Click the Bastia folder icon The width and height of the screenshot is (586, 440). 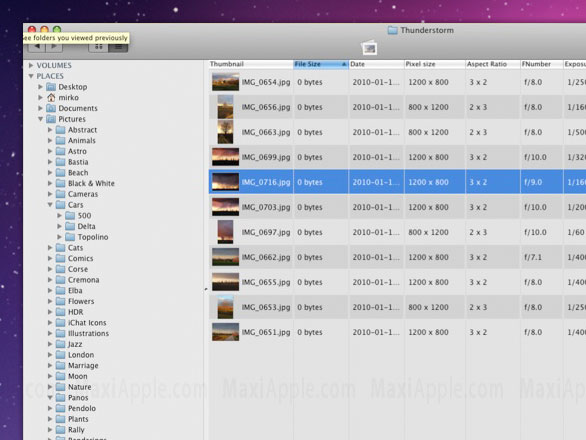(x=61, y=162)
